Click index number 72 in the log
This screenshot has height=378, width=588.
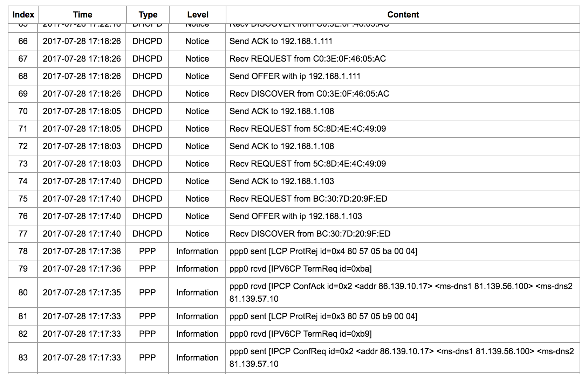23,146
